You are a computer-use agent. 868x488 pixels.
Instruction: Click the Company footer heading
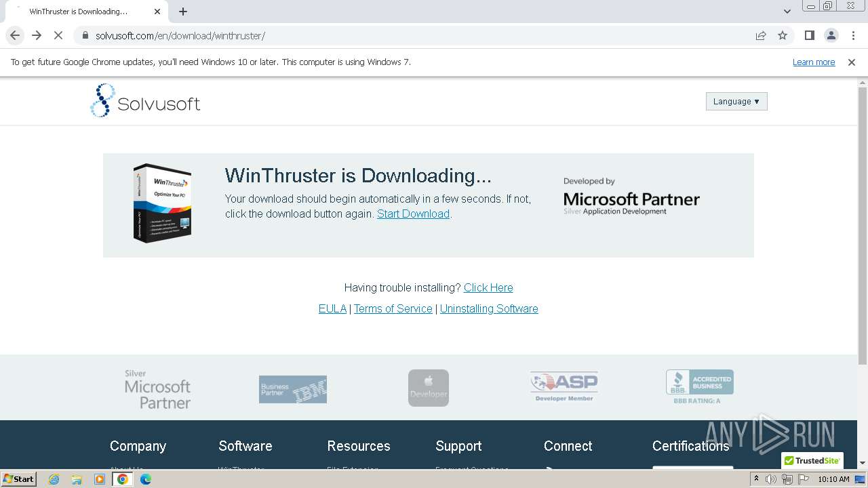click(x=138, y=446)
